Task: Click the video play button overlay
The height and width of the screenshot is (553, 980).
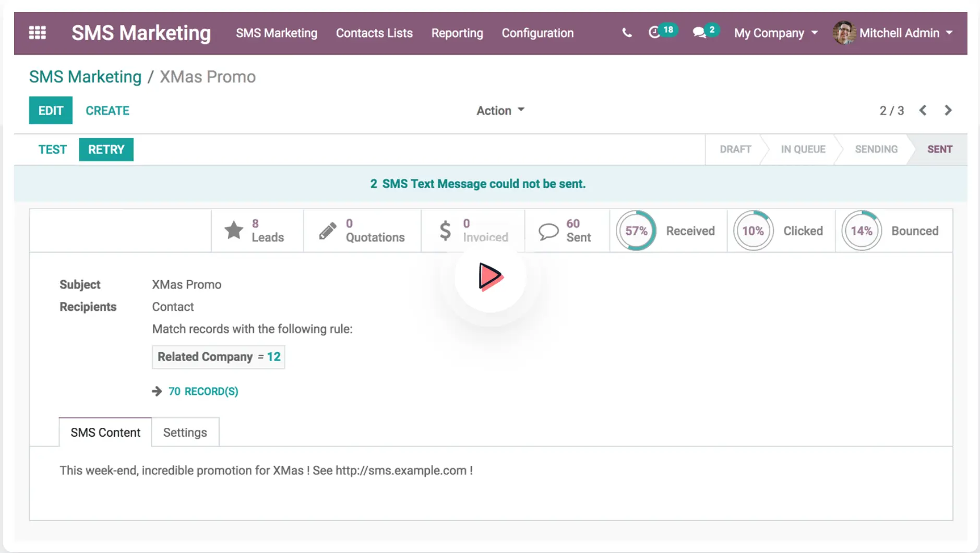Action: (x=491, y=276)
